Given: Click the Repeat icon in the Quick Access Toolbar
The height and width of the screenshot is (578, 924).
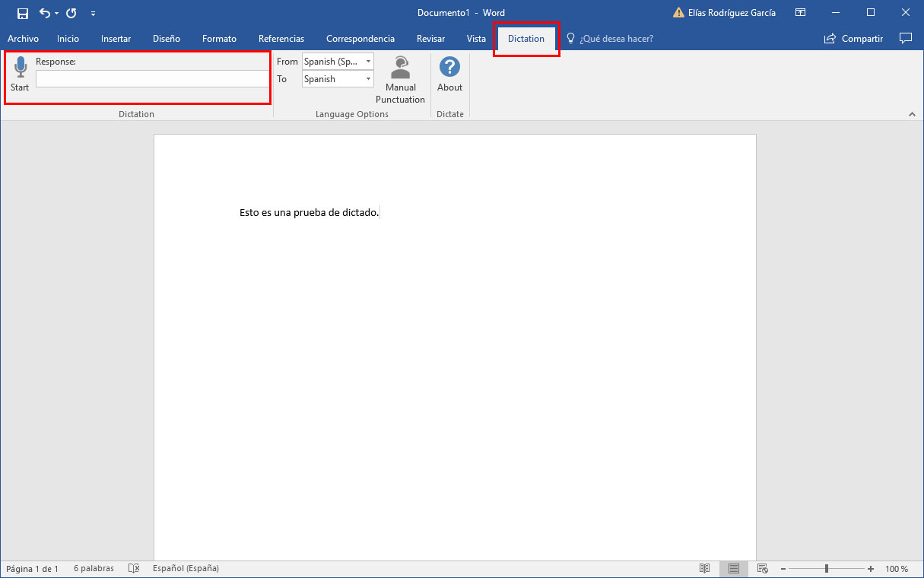Looking at the screenshot, I should [70, 12].
